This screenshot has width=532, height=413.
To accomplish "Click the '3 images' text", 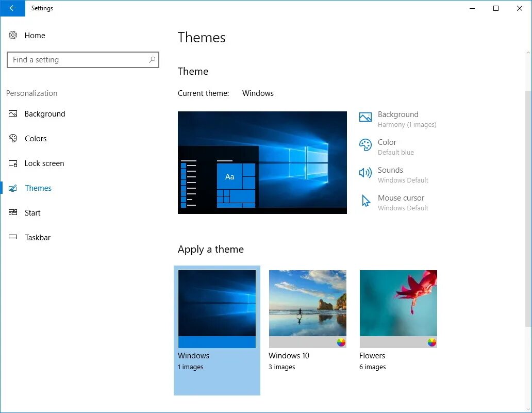I will pos(282,367).
